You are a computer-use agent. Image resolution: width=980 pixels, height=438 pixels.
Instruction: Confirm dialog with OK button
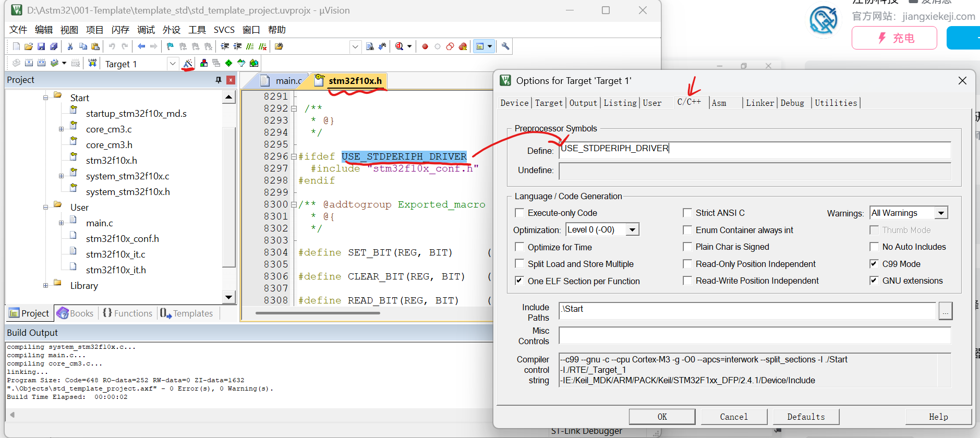tap(662, 417)
